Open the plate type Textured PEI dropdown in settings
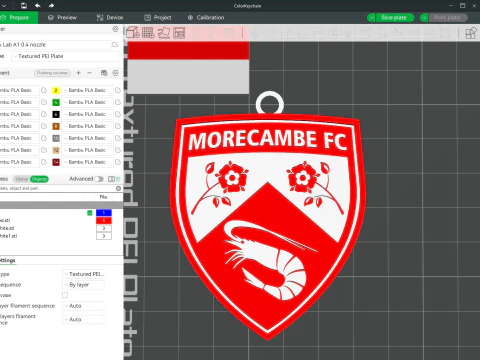The width and height of the screenshot is (480, 360). pos(83,274)
